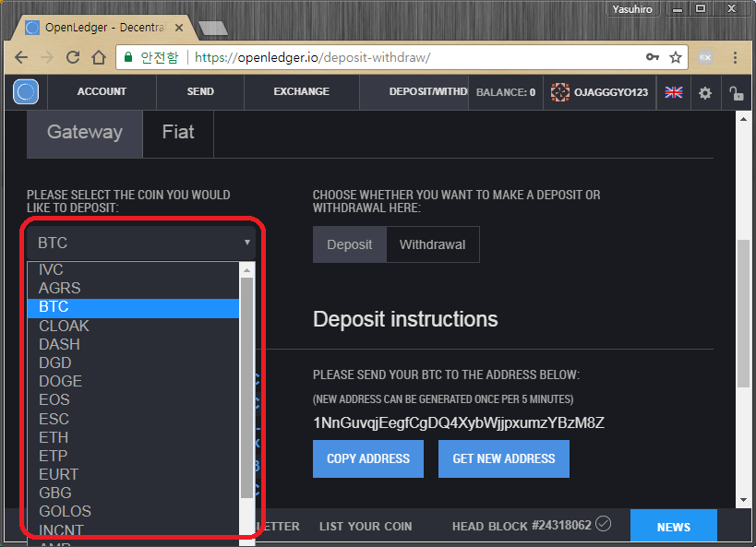
Task: Click the page scrollbar thumb
Action: pyautogui.click(x=743, y=314)
